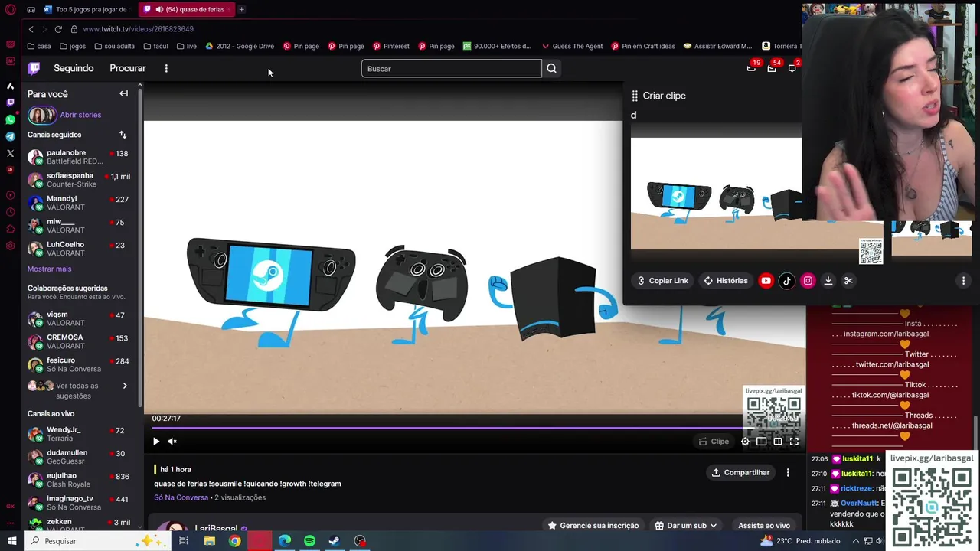Open the Seguindo tab
The image size is (980, 551).
[73, 68]
